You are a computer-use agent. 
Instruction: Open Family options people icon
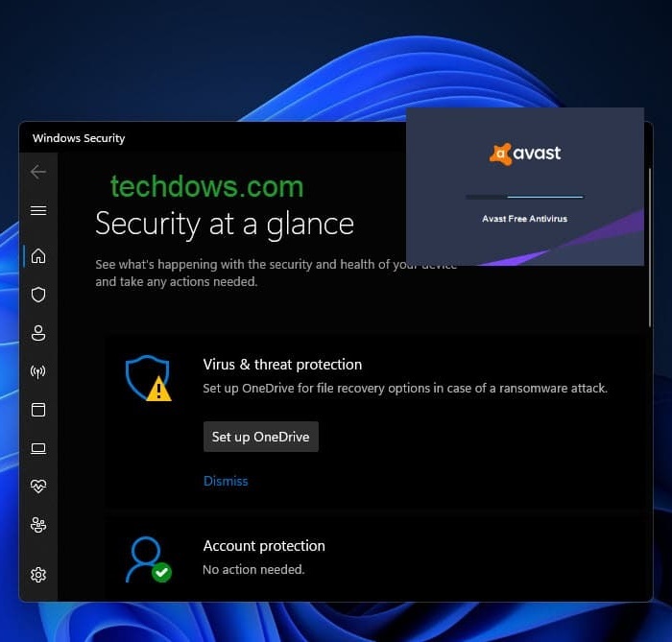coord(38,525)
